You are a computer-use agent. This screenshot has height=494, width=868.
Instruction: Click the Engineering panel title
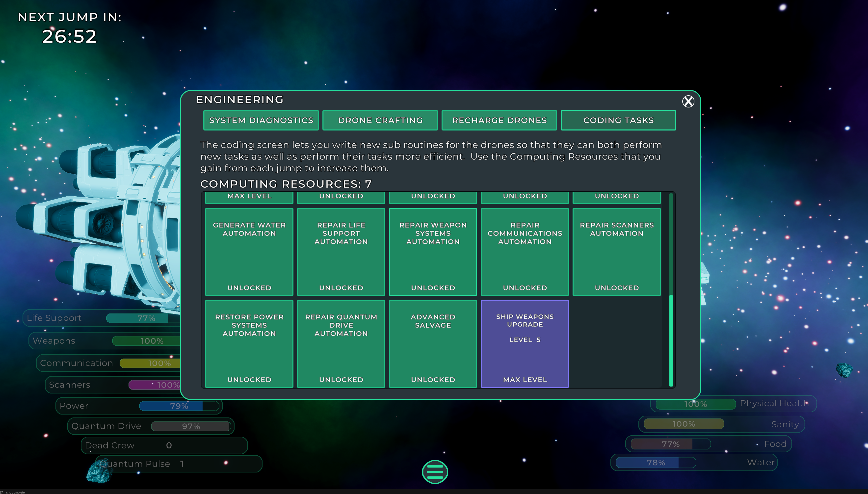pyautogui.click(x=239, y=99)
